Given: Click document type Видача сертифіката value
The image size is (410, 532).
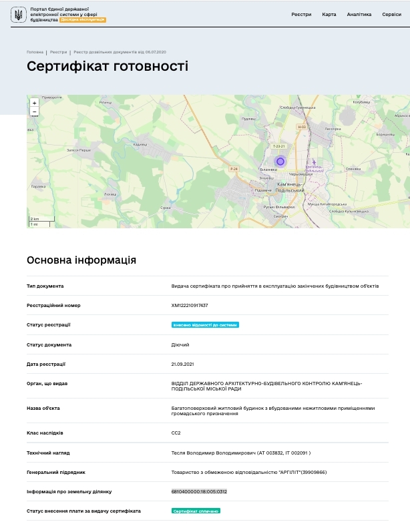Looking at the screenshot, I should pos(275,286).
